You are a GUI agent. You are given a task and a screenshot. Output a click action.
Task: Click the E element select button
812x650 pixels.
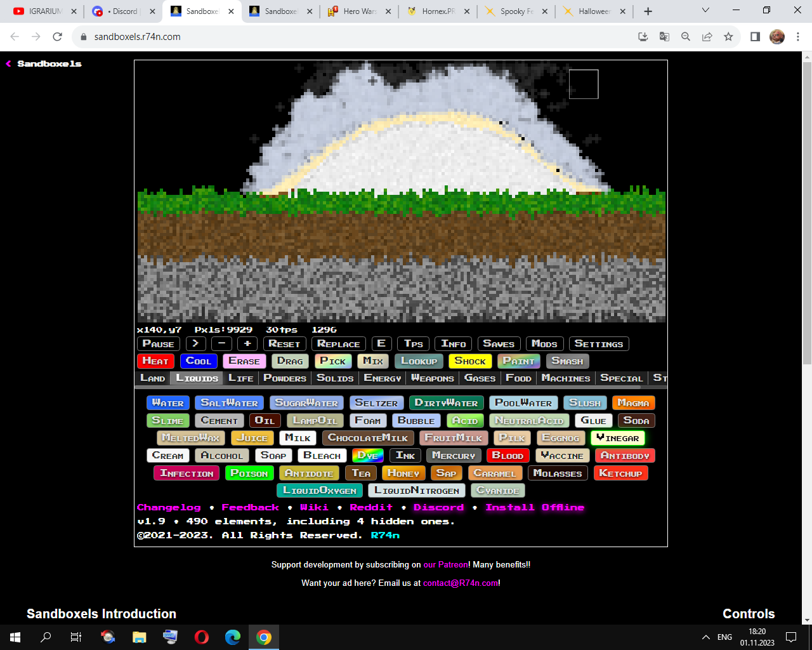click(381, 343)
